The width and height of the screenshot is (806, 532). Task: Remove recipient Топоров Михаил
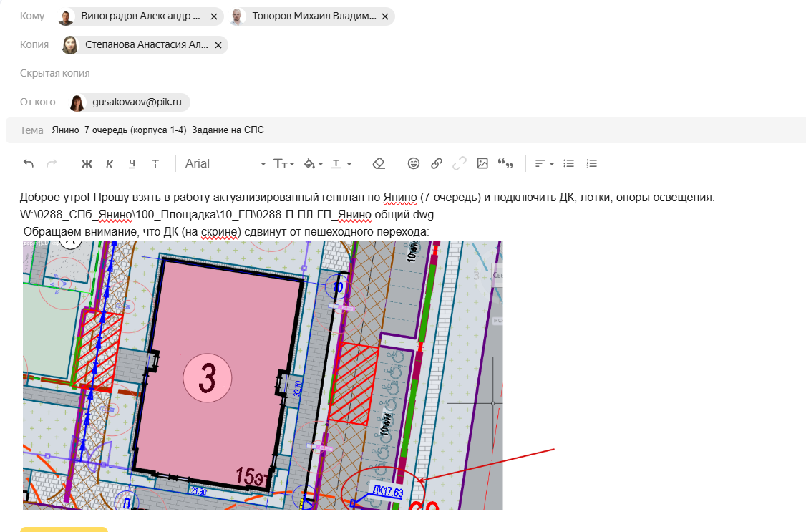coord(385,16)
